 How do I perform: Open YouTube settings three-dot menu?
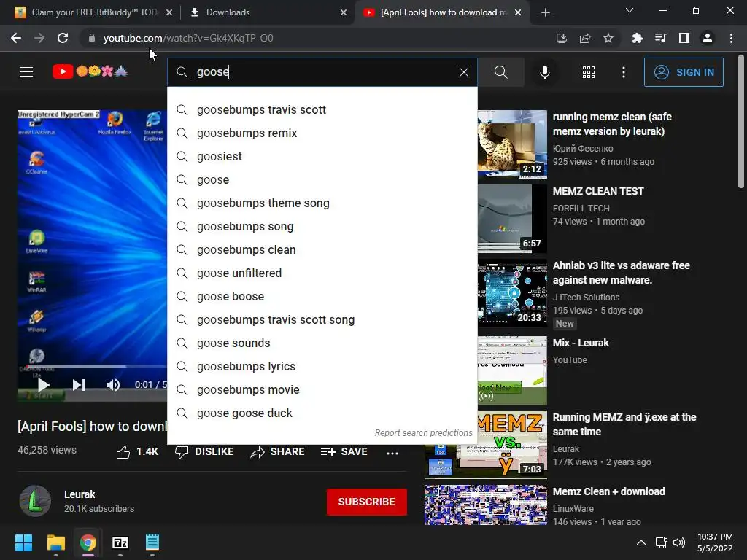coord(623,72)
